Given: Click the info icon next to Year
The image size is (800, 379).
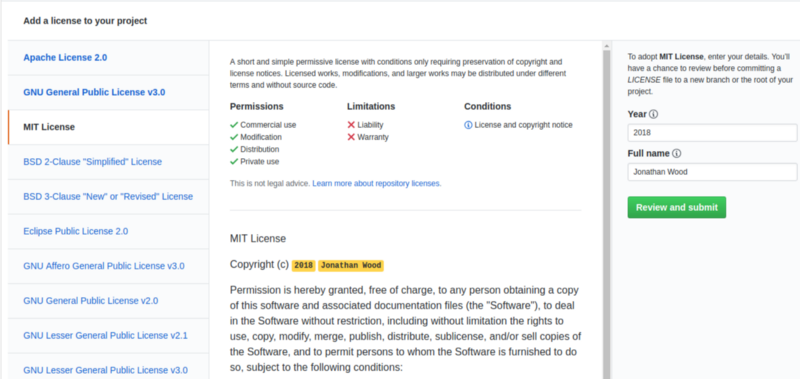Looking at the screenshot, I should [654, 114].
